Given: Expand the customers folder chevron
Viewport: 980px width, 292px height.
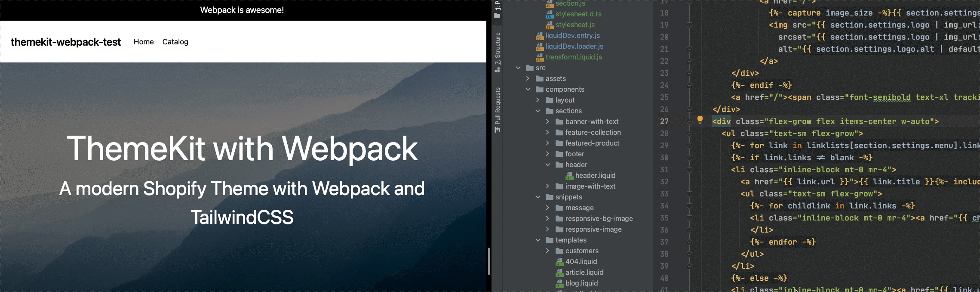Looking at the screenshot, I should coord(548,251).
